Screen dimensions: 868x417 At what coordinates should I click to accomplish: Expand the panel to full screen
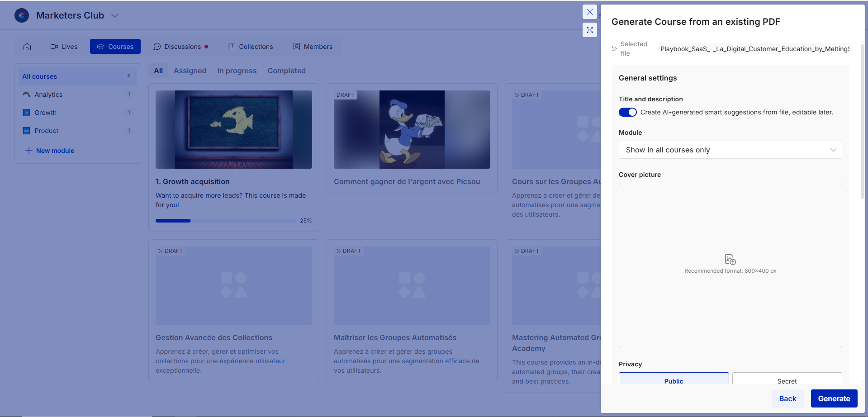pyautogui.click(x=589, y=30)
